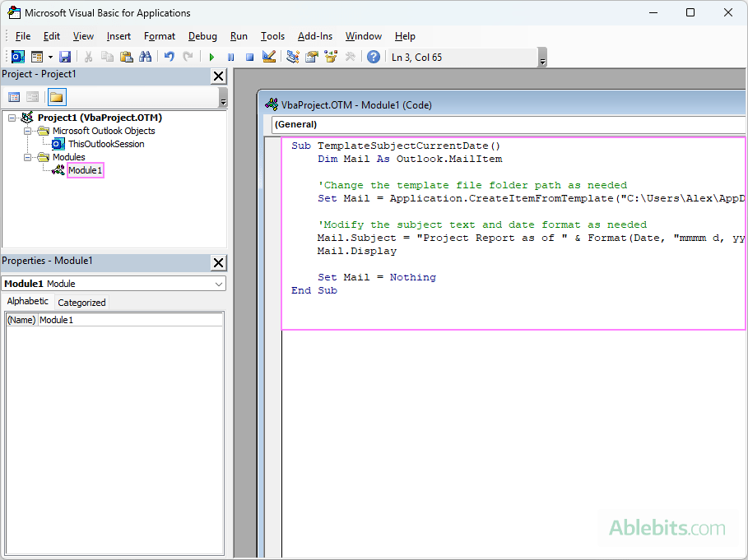Open toolbar options arrow next to Ln 3, Col 65

click(542, 58)
